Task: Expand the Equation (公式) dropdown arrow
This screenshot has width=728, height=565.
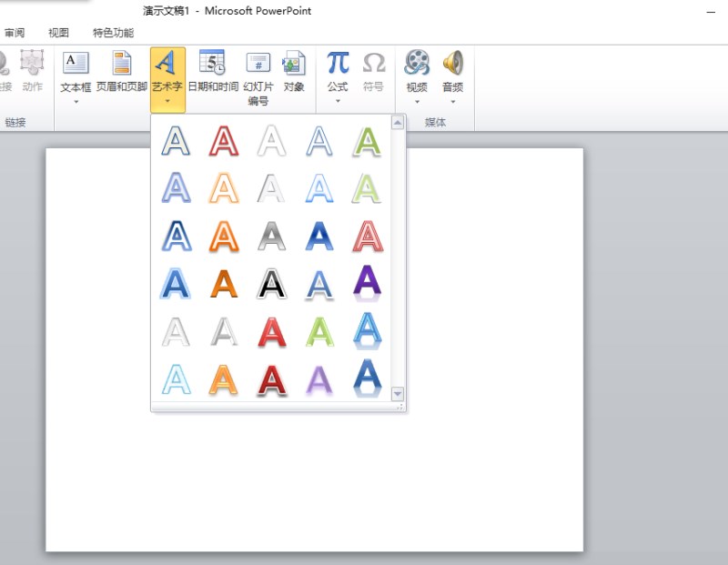Action: tap(338, 101)
